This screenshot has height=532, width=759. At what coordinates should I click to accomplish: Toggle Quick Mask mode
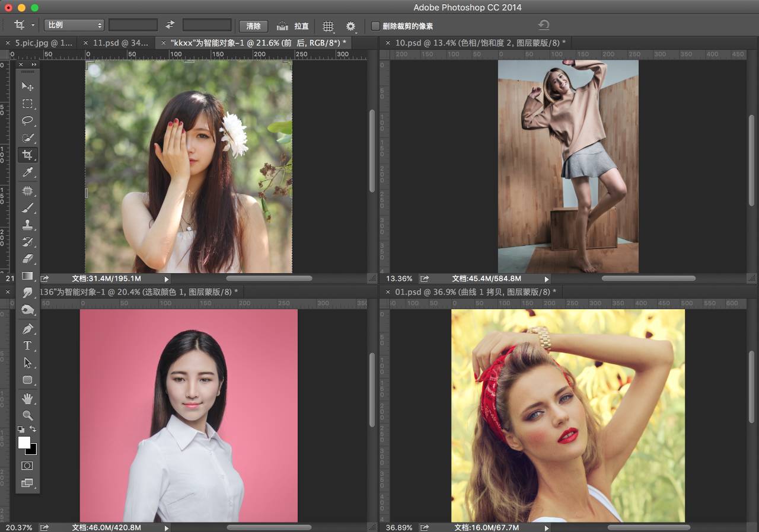[27, 466]
